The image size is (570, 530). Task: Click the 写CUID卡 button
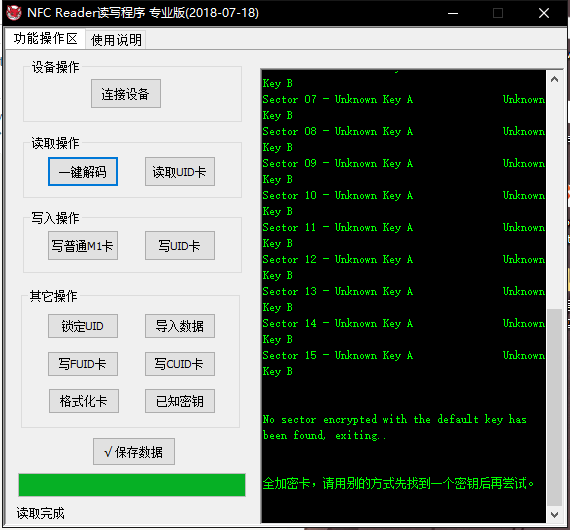coord(180,364)
